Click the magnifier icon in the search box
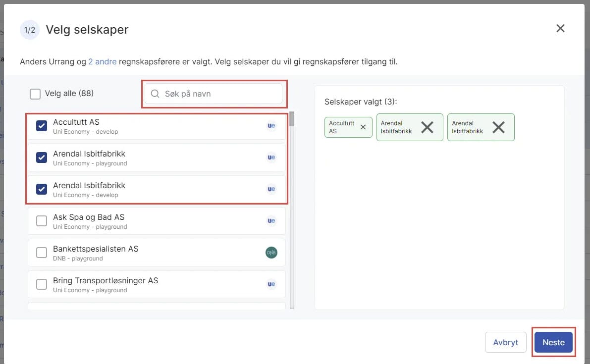Viewport: 590px width, 364px height. [x=155, y=94]
